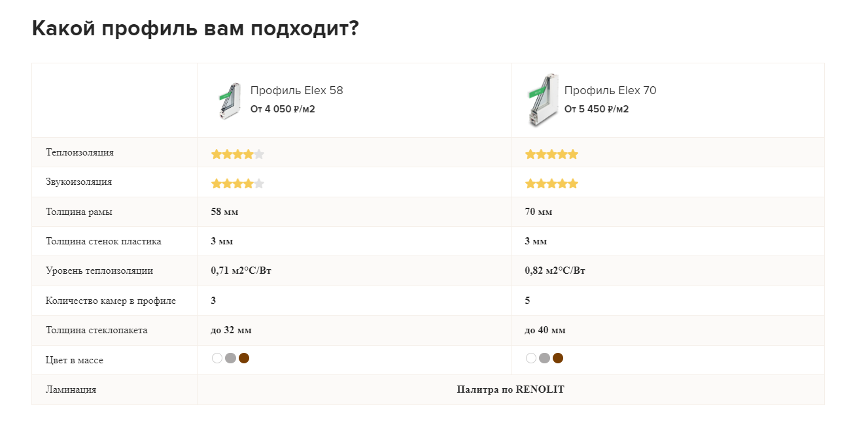Click the Elex 70 thermal insulation star rating

(551, 154)
